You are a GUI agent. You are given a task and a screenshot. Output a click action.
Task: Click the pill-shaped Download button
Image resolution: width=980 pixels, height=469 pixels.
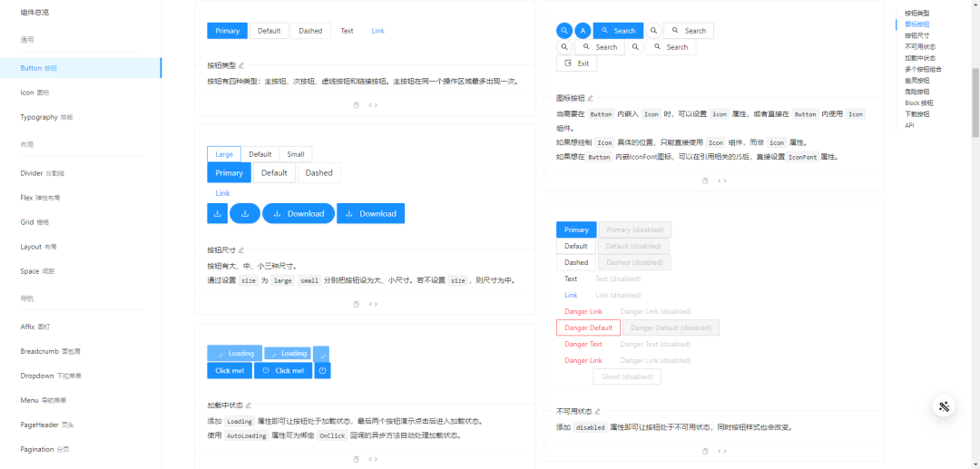click(299, 213)
